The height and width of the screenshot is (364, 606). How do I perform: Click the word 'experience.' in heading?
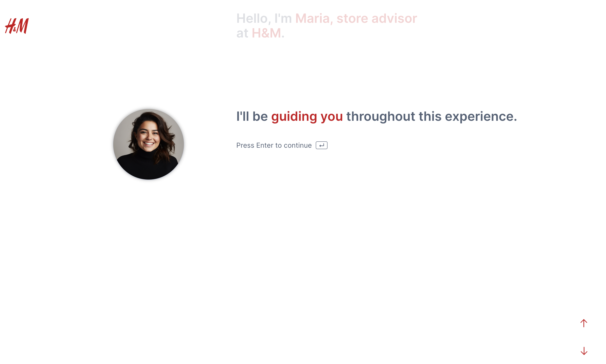click(480, 116)
